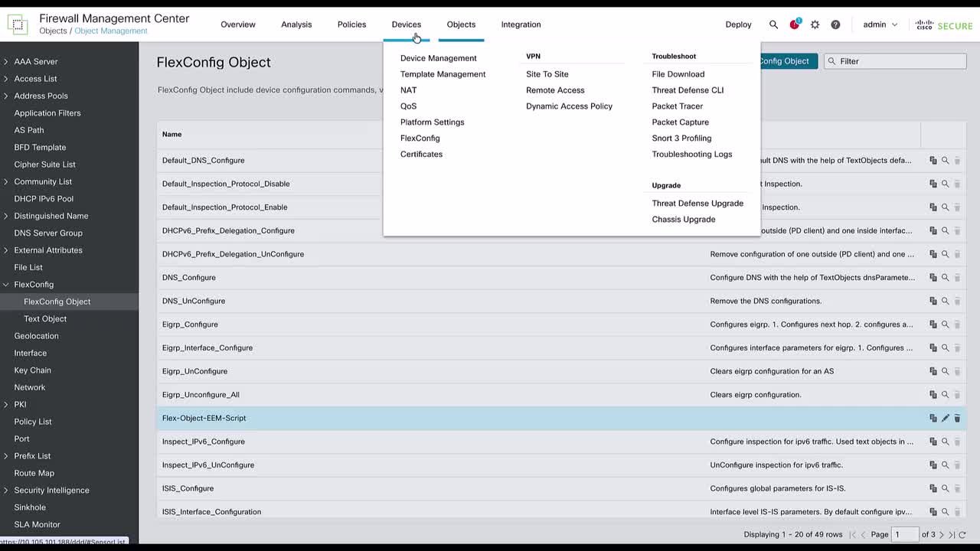Click the Deploy button
Screen dimensions: 980x551
coord(738,24)
